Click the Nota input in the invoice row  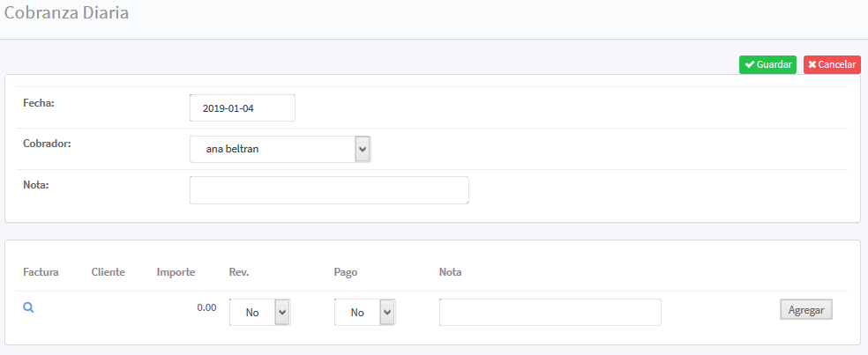[550, 312]
